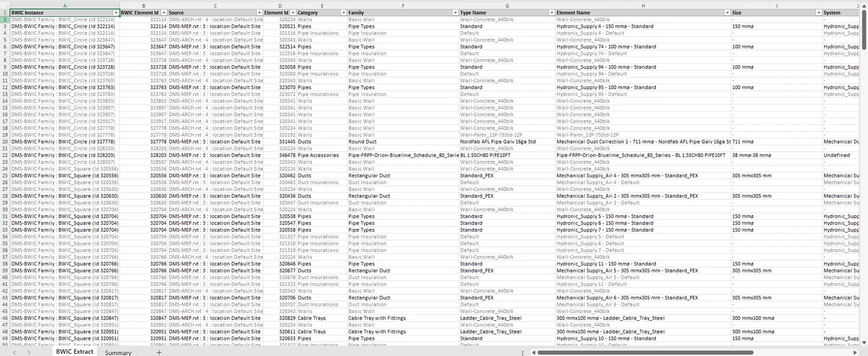
Task: Open the Element Id filter dropdown
Action: [x=293, y=12]
